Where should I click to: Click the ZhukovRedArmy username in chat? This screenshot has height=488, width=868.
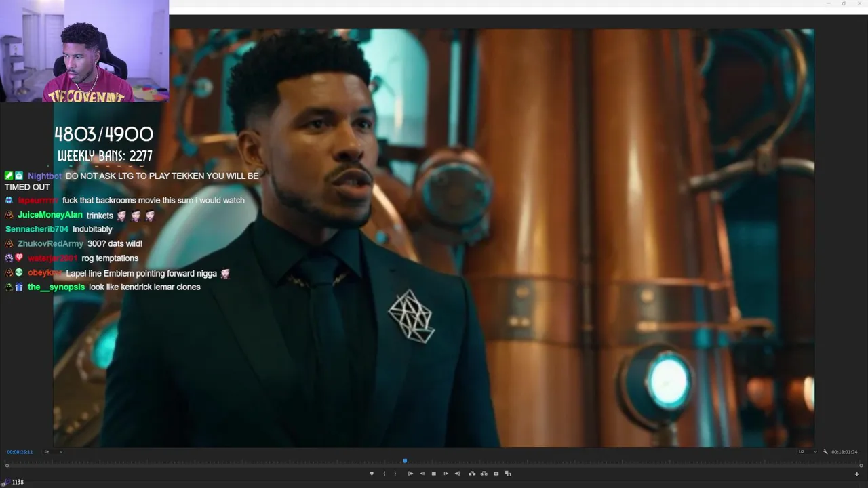tap(50, 244)
